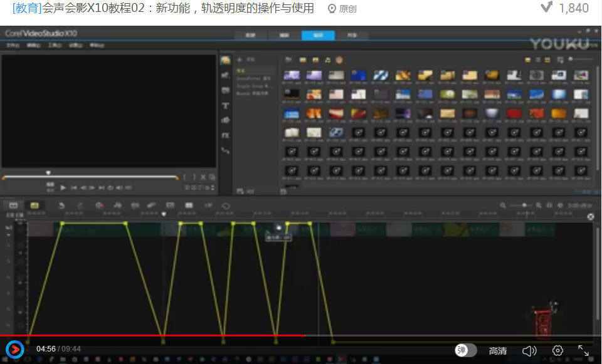Open the Graphic library icon
Screen dimensions: 602x364
pyautogui.click(x=225, y=120)
